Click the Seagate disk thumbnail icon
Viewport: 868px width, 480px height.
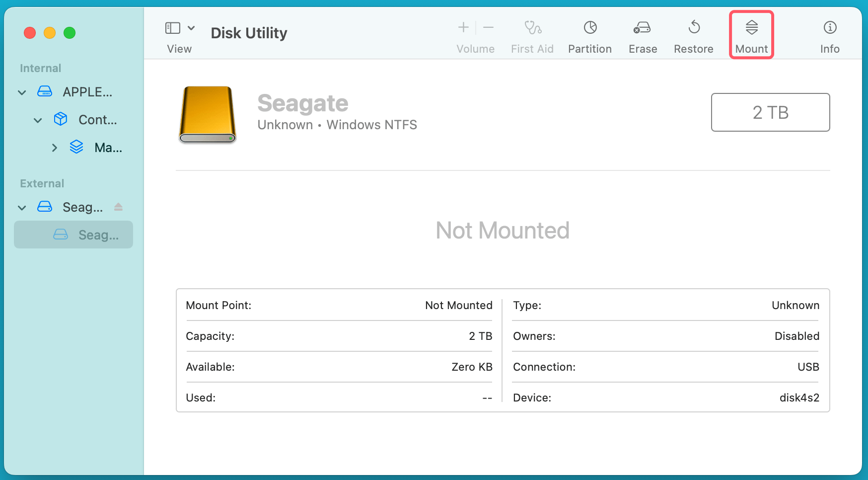pos(207,114)
